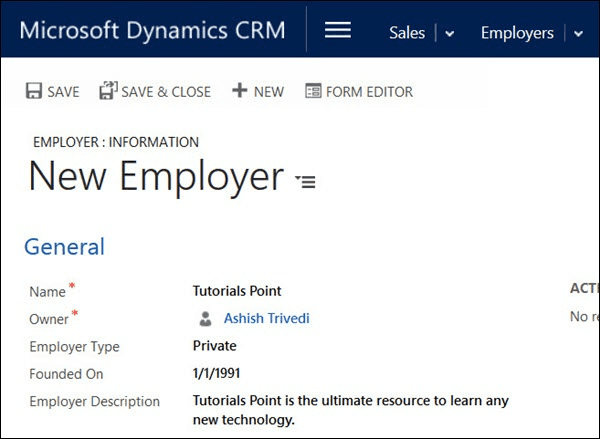Open the Sales navigation area

coord(407,33)
